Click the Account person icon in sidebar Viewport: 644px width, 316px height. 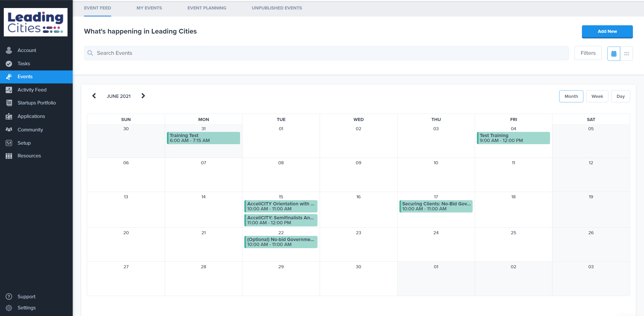(x=9, y=50)
